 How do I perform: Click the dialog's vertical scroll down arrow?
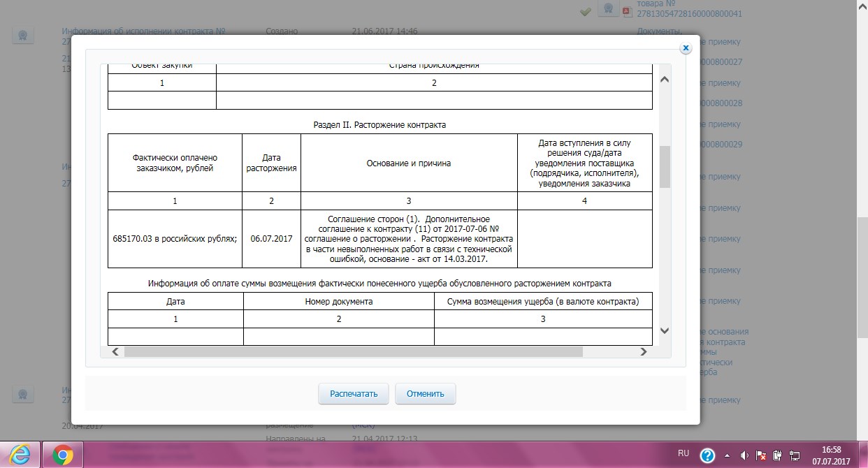tap(665, 330)
